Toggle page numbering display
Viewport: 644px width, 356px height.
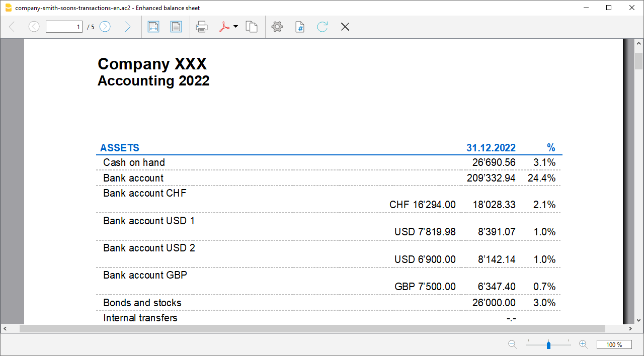pyautogui.click(x=299, y=27)
